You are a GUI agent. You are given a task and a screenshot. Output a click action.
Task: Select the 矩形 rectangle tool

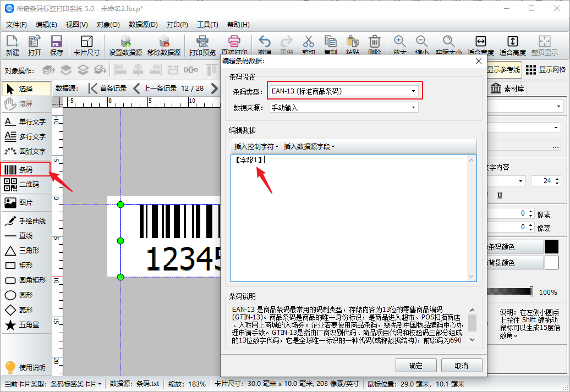pyautogui.click(x=26, y=265)
